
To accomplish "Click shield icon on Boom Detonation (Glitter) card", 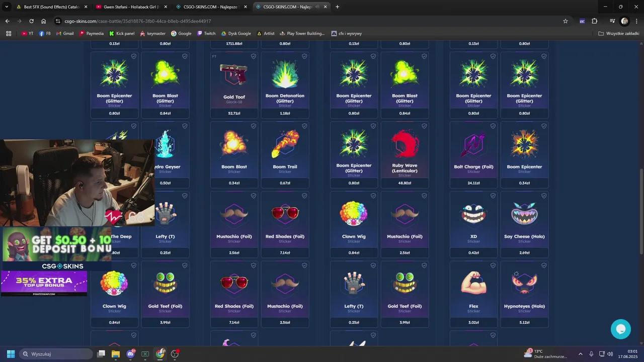I will click(304, 56).
